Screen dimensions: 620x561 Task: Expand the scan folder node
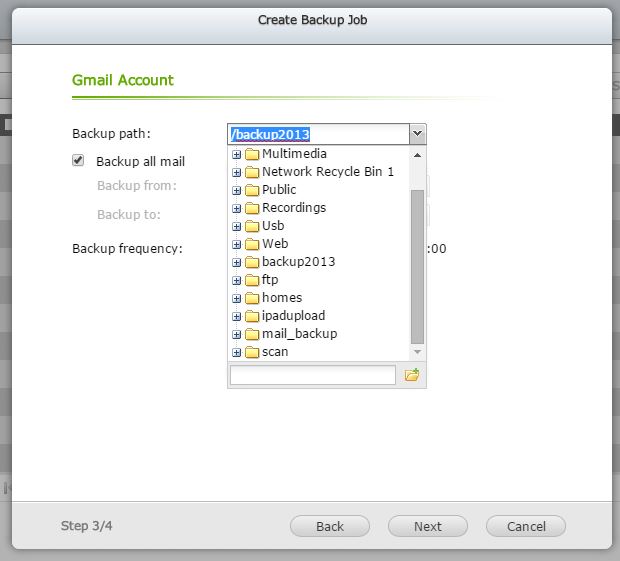pyautogui.click(x=236, y=352)
